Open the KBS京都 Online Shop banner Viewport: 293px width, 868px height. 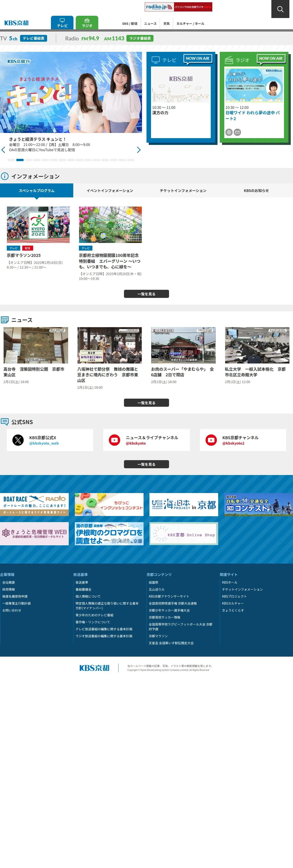click(x=184, y=534)
